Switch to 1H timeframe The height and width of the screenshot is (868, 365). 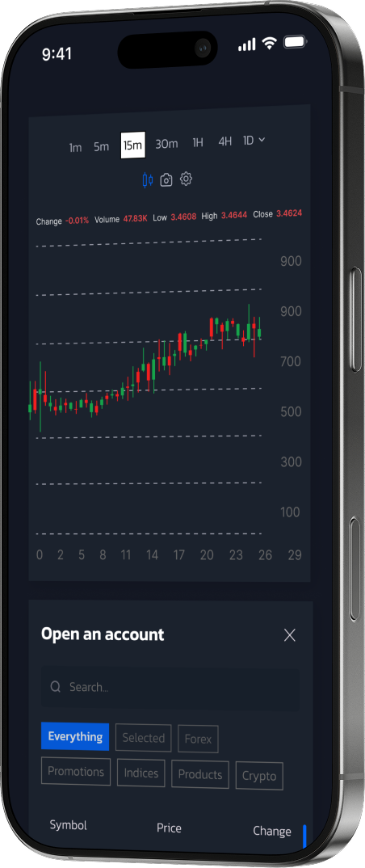(x=198, y=142)
